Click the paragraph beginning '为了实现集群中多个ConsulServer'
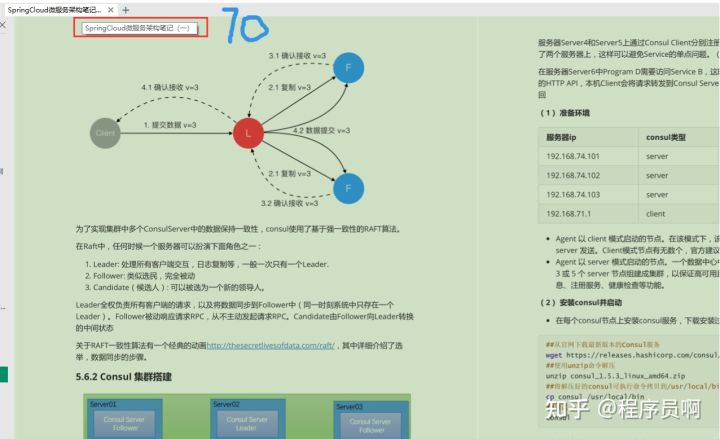Viewport: 720px width, 439px height. [239, 229]
